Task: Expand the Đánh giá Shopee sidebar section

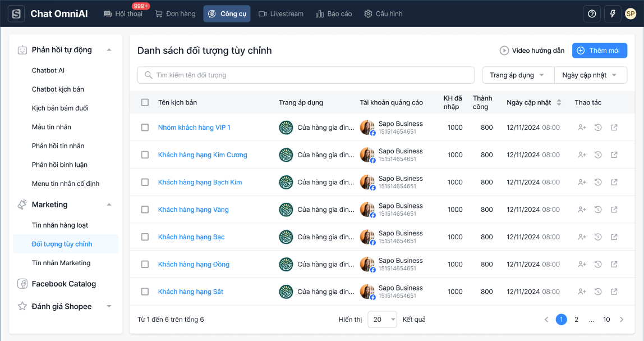Action: 109,306
